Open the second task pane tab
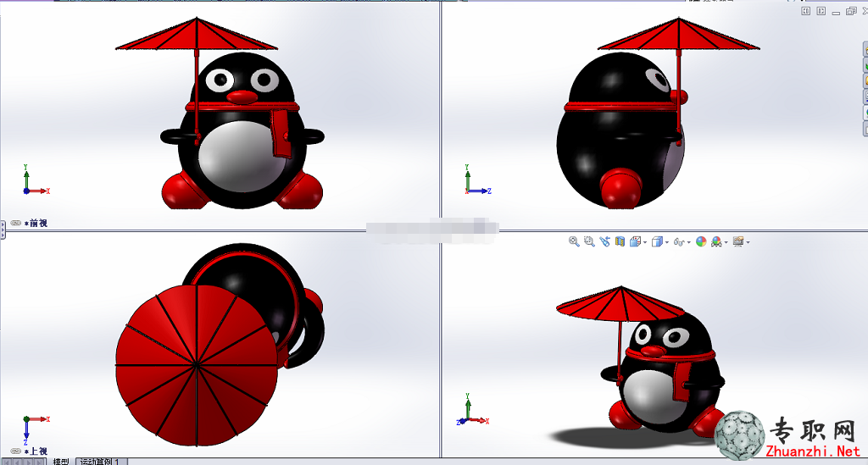The image size is (868, 465). tap(865, 65)
